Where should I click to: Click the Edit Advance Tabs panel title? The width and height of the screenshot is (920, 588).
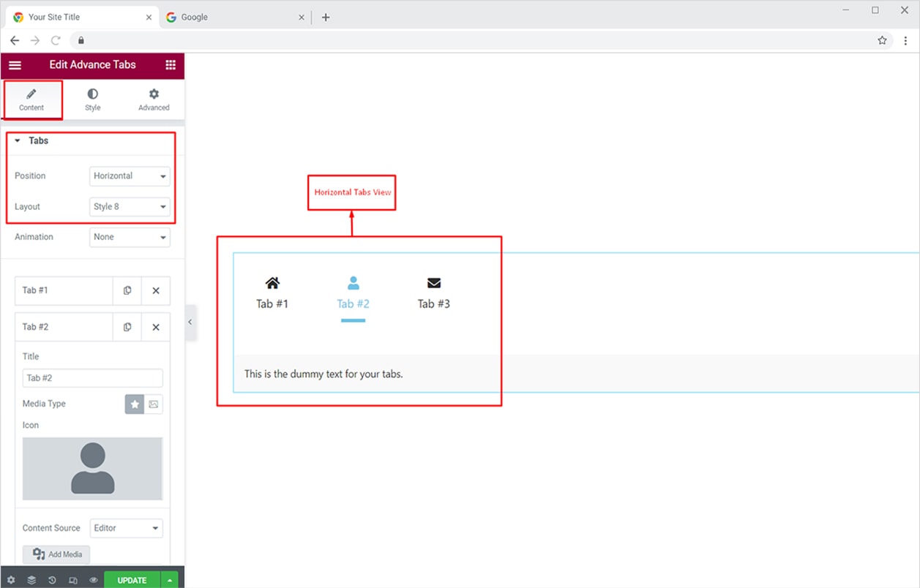(x=92, y=65)
